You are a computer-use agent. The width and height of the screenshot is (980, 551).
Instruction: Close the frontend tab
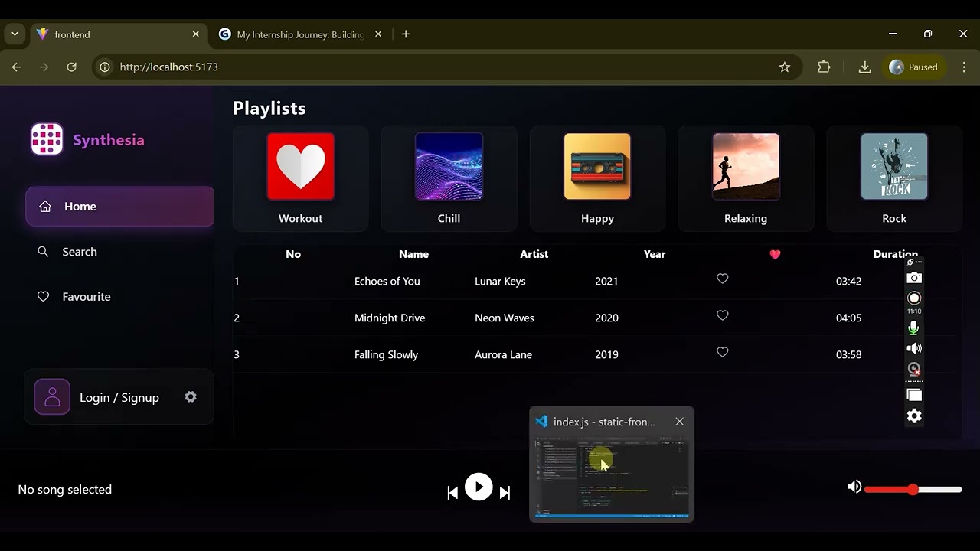pyautogui.click(x=195, y=34)
